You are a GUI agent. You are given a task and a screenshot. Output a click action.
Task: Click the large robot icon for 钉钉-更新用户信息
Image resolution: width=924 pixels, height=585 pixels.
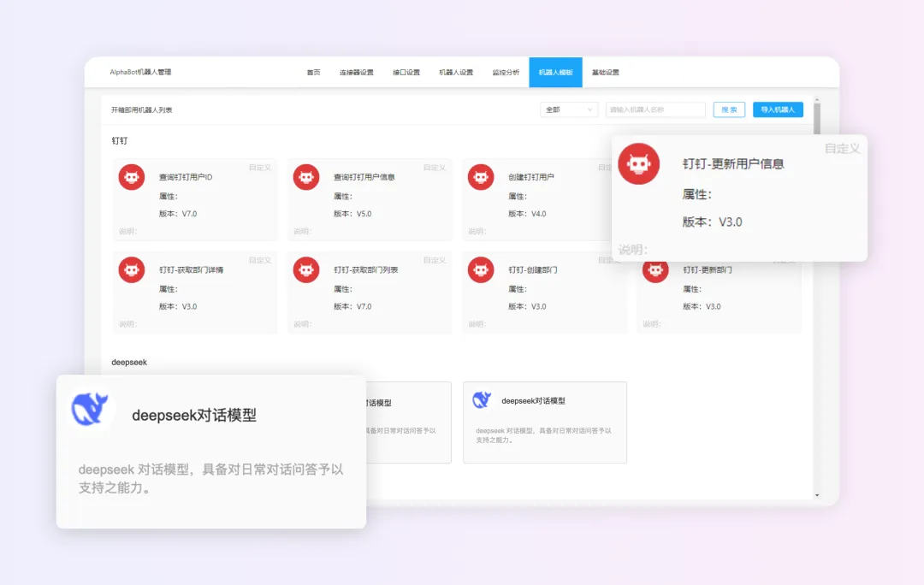[x=638, y=164]
